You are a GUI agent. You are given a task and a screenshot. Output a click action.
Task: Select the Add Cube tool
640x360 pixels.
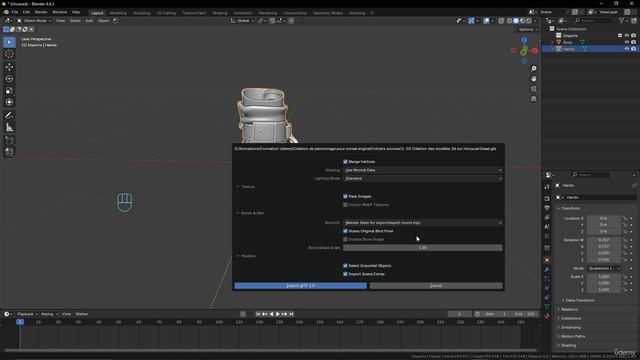point(9,140)
